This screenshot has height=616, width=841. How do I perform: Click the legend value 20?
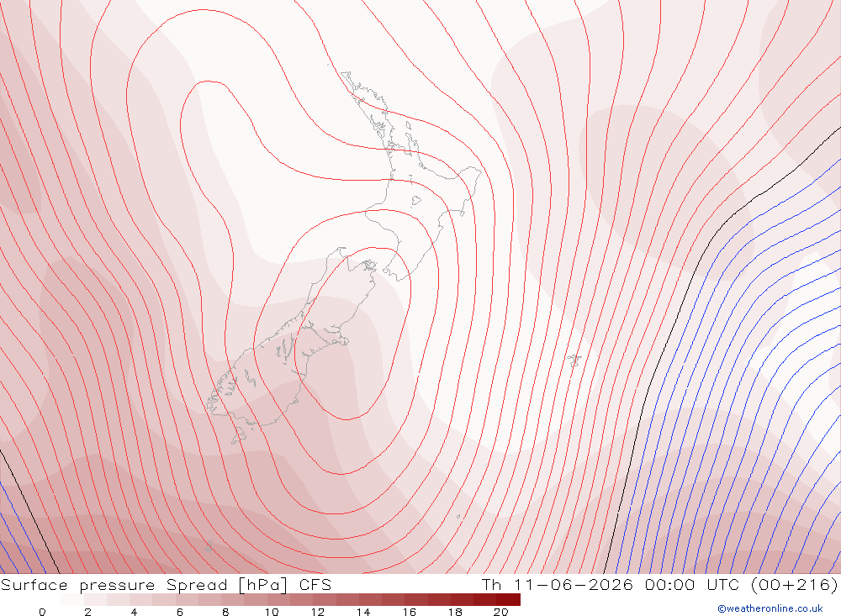point(501,612)
